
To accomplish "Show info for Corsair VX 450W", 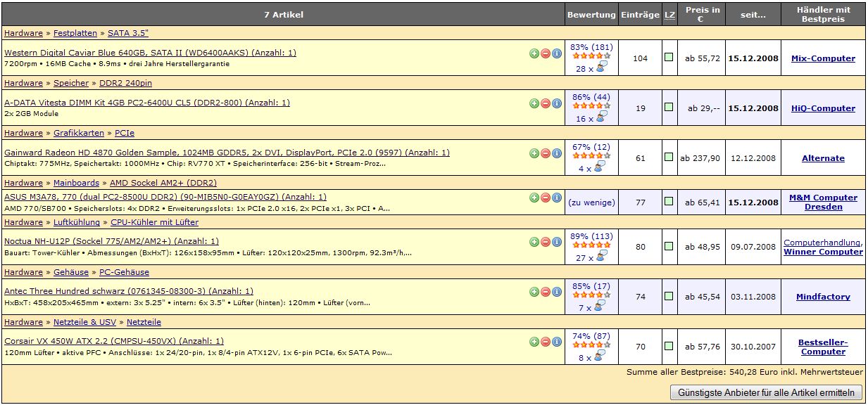I will point(557,342).
